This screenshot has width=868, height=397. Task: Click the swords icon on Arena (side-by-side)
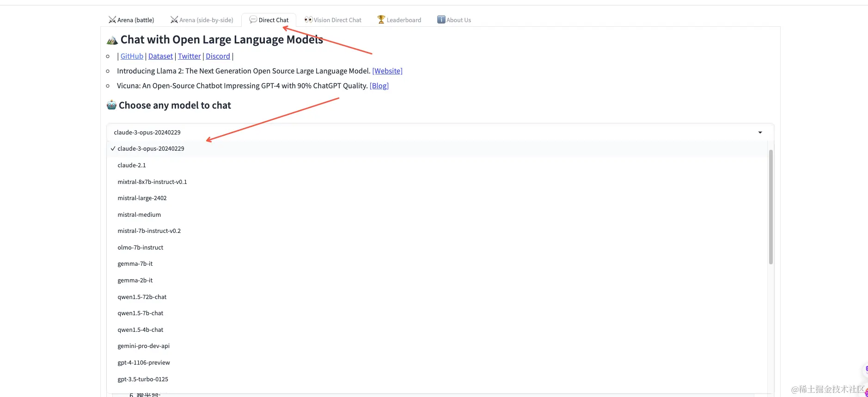(174, 19)
